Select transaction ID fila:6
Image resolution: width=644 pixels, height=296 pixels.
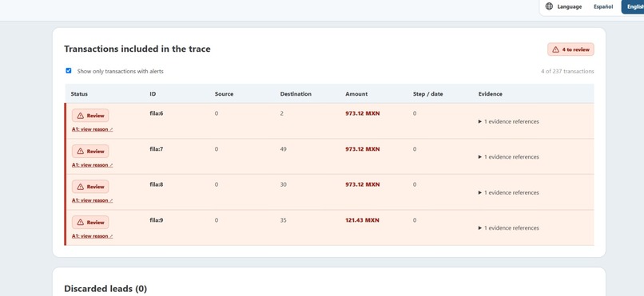click(156, 113)
